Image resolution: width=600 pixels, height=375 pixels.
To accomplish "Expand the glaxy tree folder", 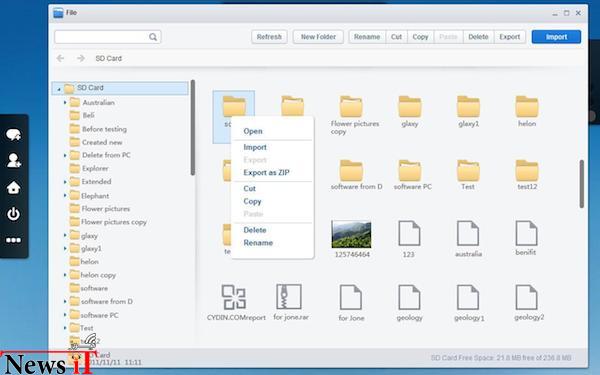I will (65, 235).
